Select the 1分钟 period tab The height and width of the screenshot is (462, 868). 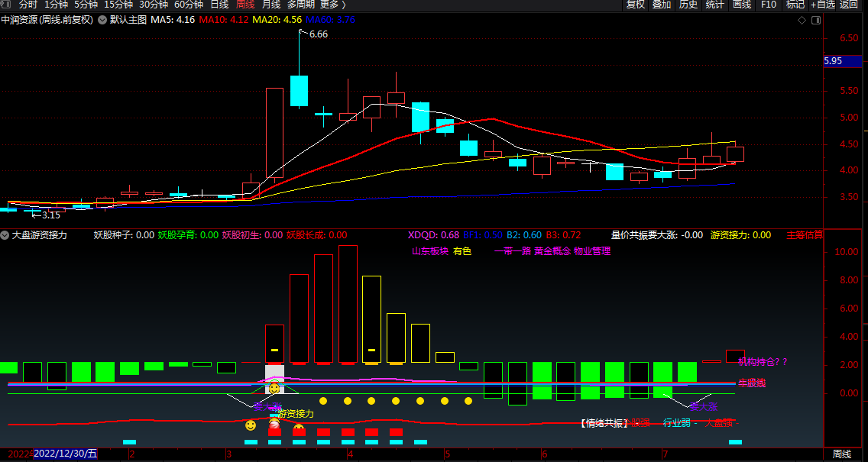(x=56, y=5)
